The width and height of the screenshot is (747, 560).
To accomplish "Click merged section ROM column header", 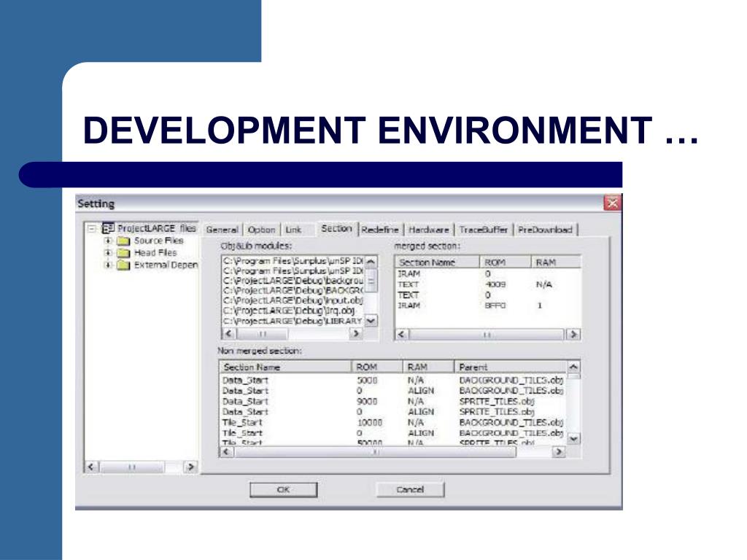I will [x=505, y=262].
